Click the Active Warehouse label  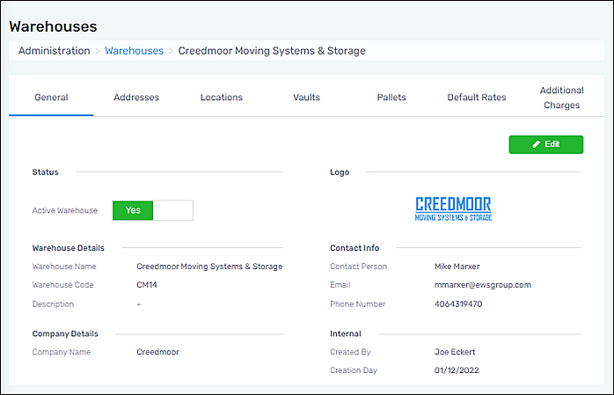point(65,211)
